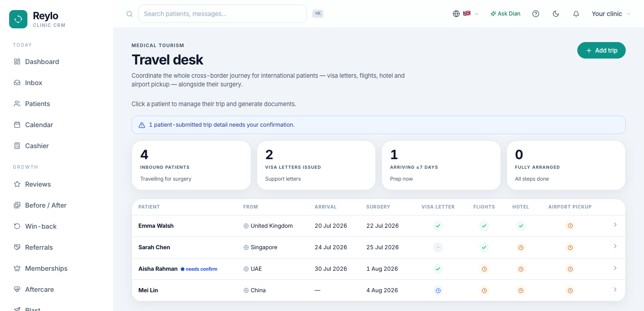The width and height of the screenshot is (644, 311).
Task: Click the 30 Jul 2026 arrival date
Action: (331, 269)
